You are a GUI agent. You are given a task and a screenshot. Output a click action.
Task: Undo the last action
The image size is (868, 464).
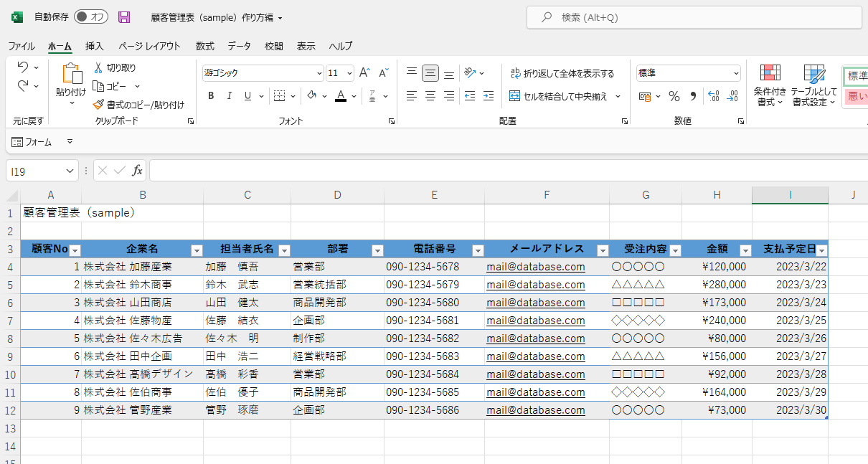tap(23, 67)
